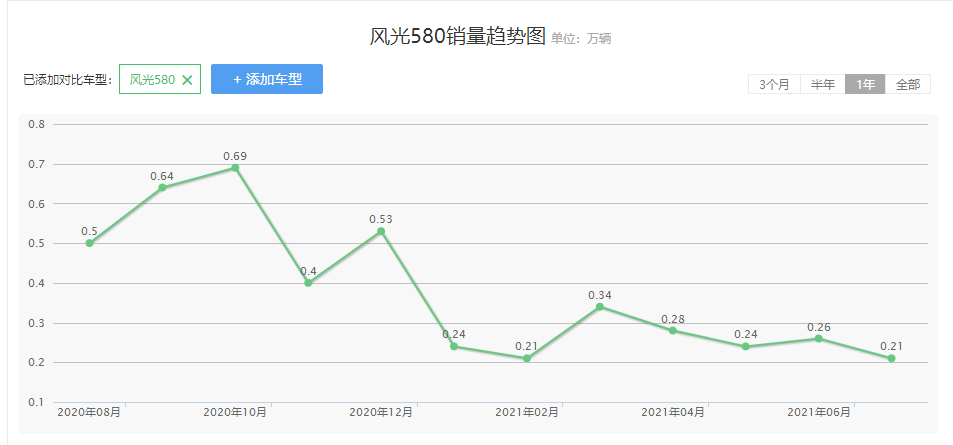Select the 0.26 data point for 2021年06月
The width and height of the screenshot is (953, 445).
click(819, 338)
